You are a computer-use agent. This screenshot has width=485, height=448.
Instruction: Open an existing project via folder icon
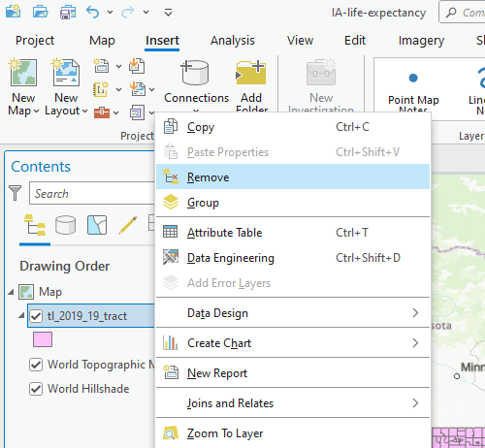point(41,12)
